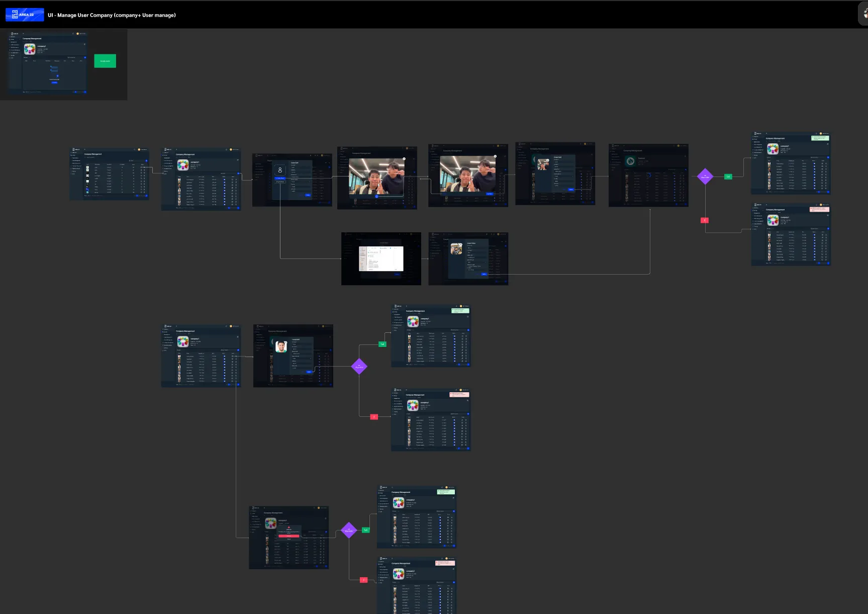Click the empty avatar placeholder icon
The width and height of the screenshot is (868, 614).
280,170
